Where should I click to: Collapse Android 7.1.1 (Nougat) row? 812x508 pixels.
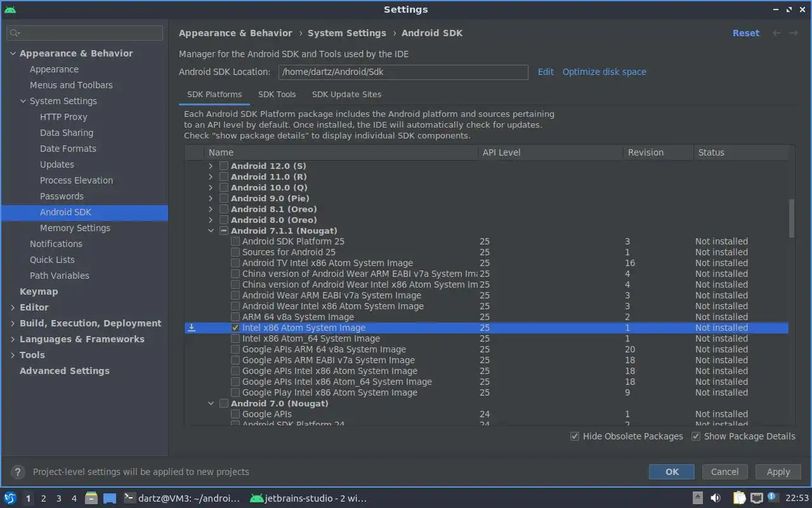[x=211, y=231]
